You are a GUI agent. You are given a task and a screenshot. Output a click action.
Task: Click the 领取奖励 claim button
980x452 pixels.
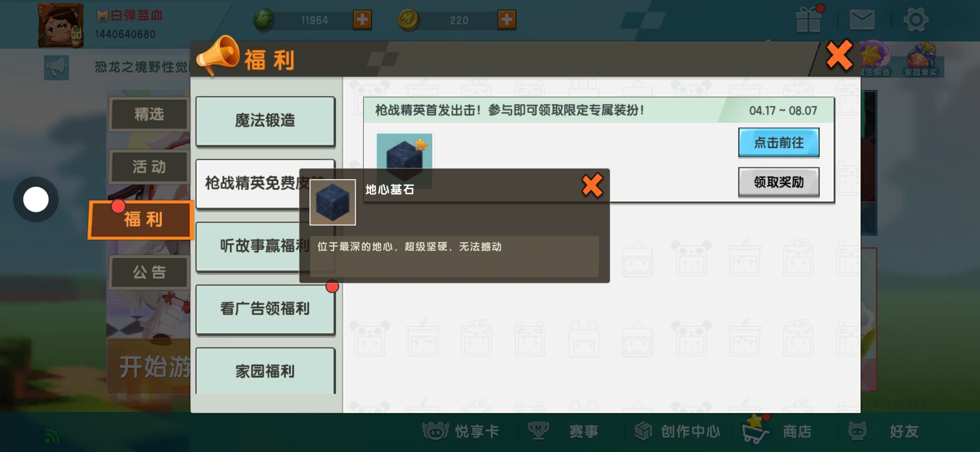(x=779, y=182)
